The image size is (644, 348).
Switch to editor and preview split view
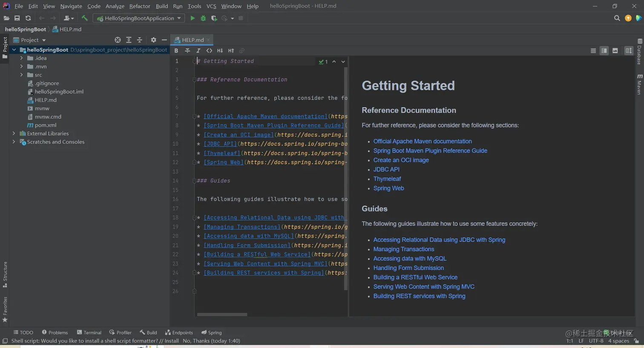[x=604, y=51]
